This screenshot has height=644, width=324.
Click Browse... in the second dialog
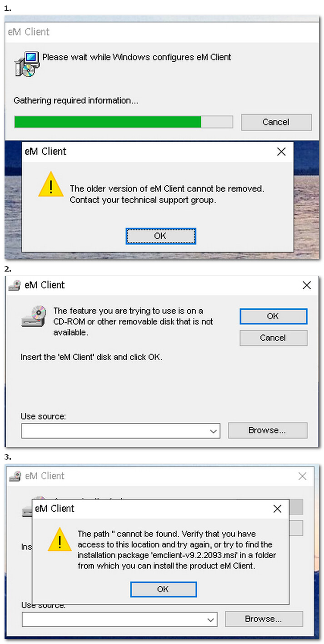tap(267, 431)
